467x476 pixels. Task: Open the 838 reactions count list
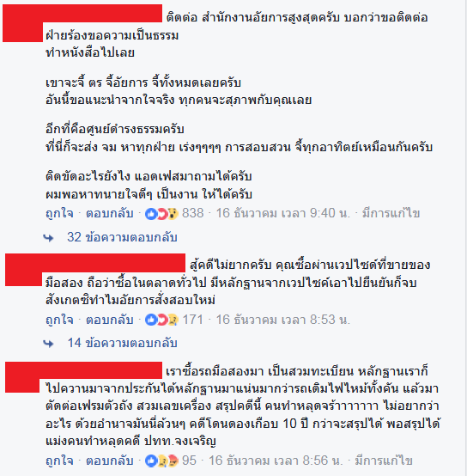(192, 213)
